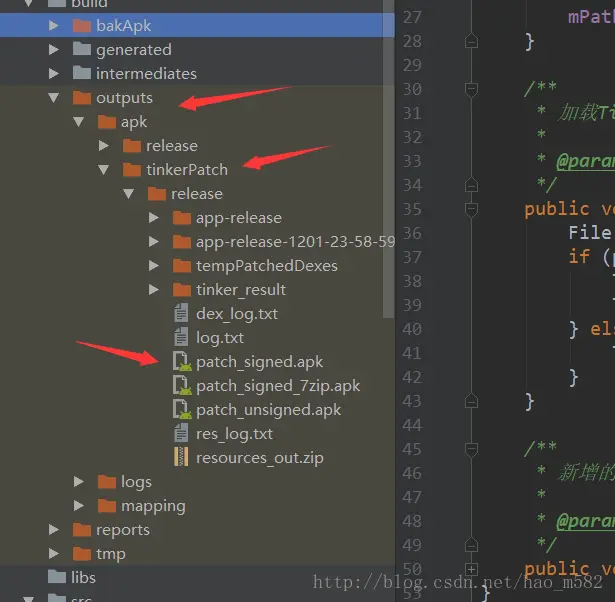615x602 pixels.
Task: Fold the comment block at line 30
Action: tap(471, 89)
